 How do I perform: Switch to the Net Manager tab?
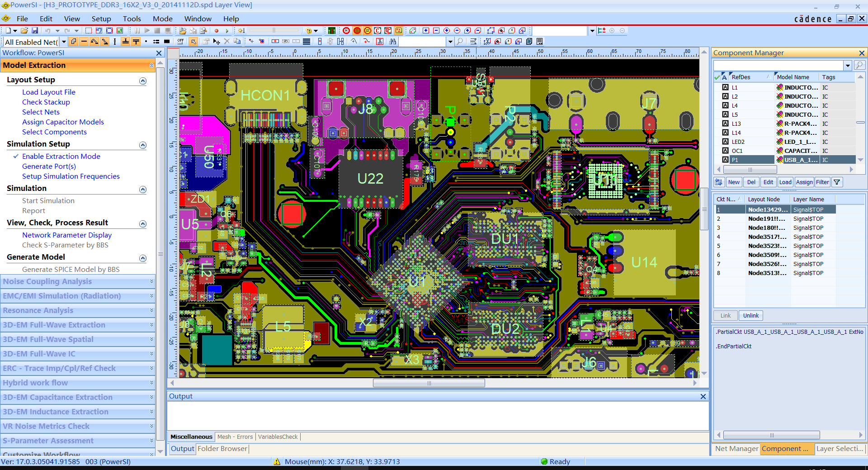coord(736,449)
